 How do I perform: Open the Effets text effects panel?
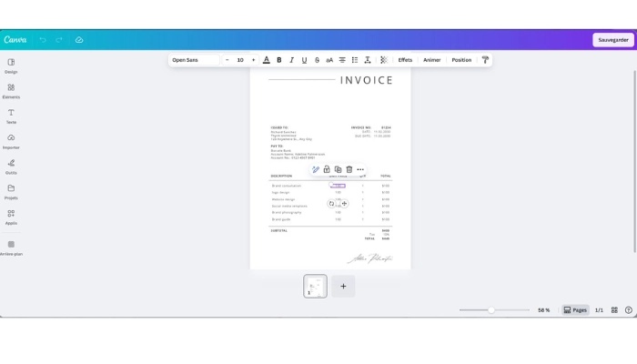point(405,60)
